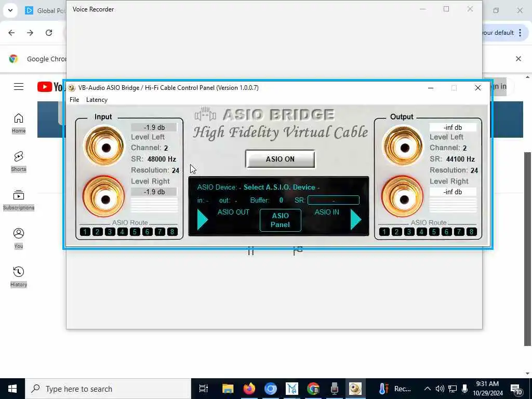Toggle Output ASIO Route channel 1
Viewport: 532px width, 399px height.
click(384, 232)
